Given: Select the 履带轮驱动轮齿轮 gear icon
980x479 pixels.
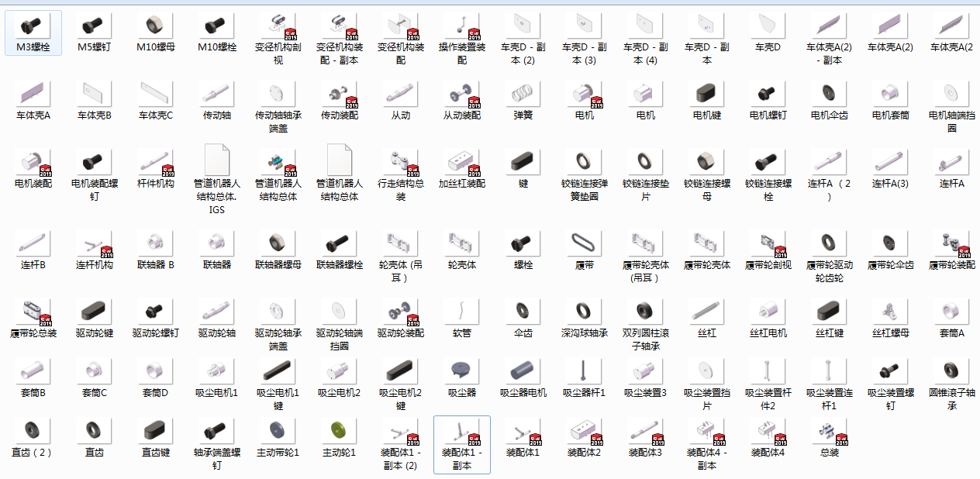Looking at the screenshot, I should 830,243.
